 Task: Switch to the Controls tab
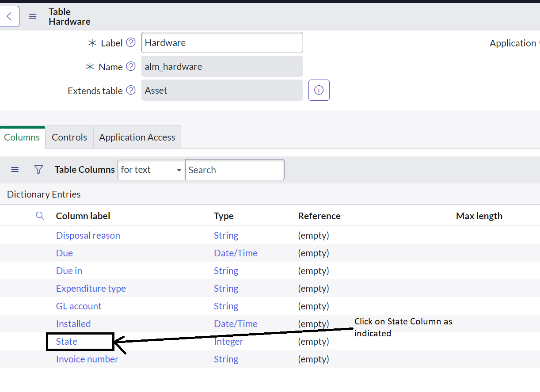(69, 137)
